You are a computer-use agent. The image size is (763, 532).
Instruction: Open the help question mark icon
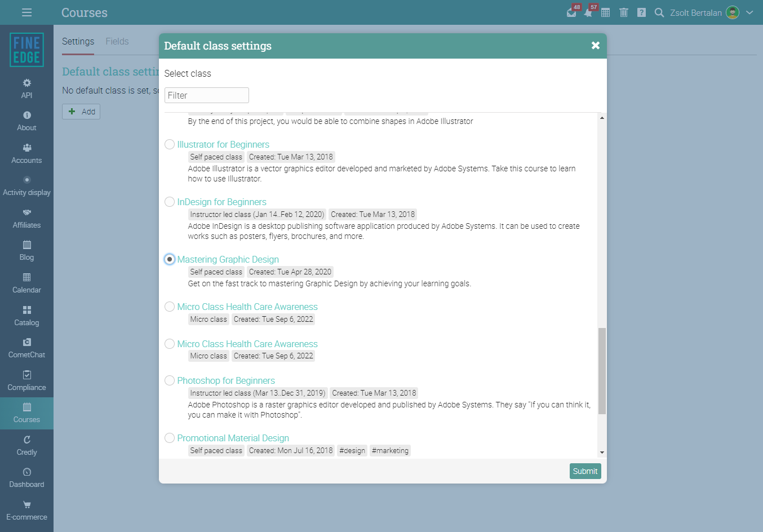click(641, 12)
